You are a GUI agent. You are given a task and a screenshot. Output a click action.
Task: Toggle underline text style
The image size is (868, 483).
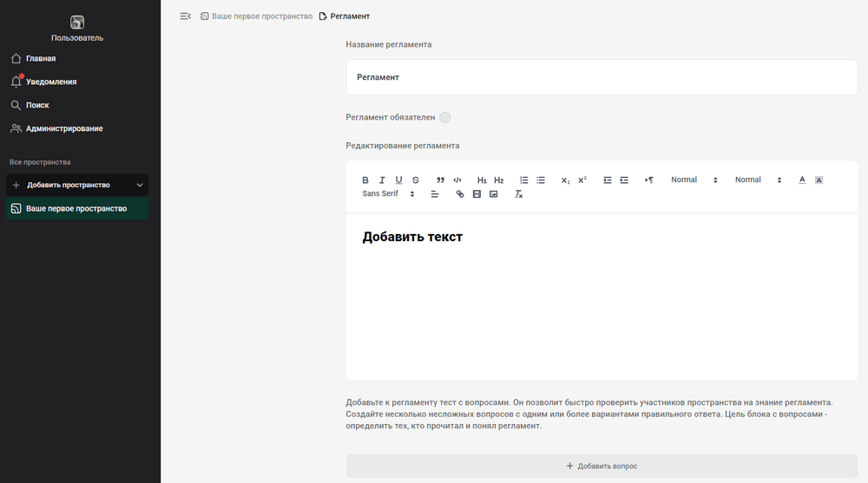398,179
